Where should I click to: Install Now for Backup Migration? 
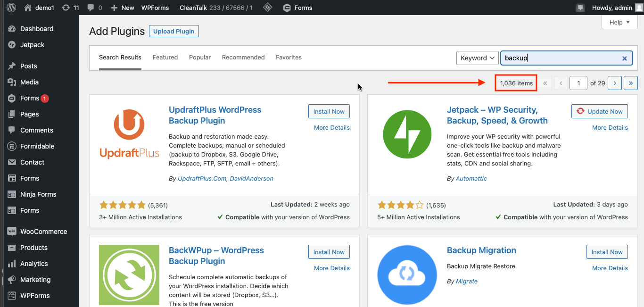point(607,252)
